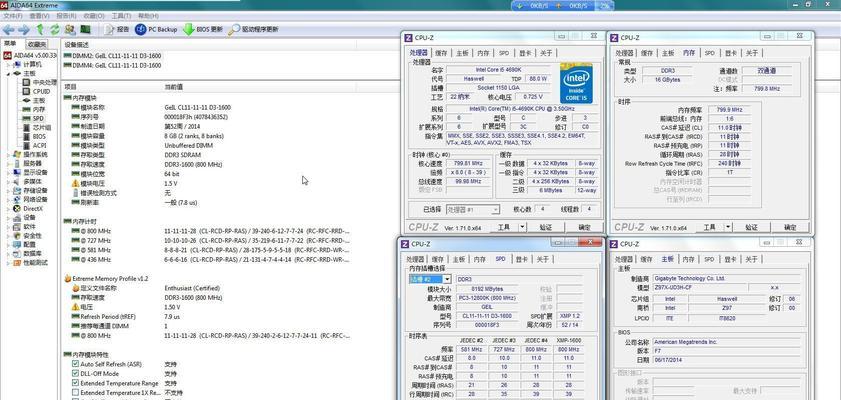The width and height of the screenshot is (841, 400).
Task: Toggle Extended Temperature Range checkbox
Action: tap(75, 383)
